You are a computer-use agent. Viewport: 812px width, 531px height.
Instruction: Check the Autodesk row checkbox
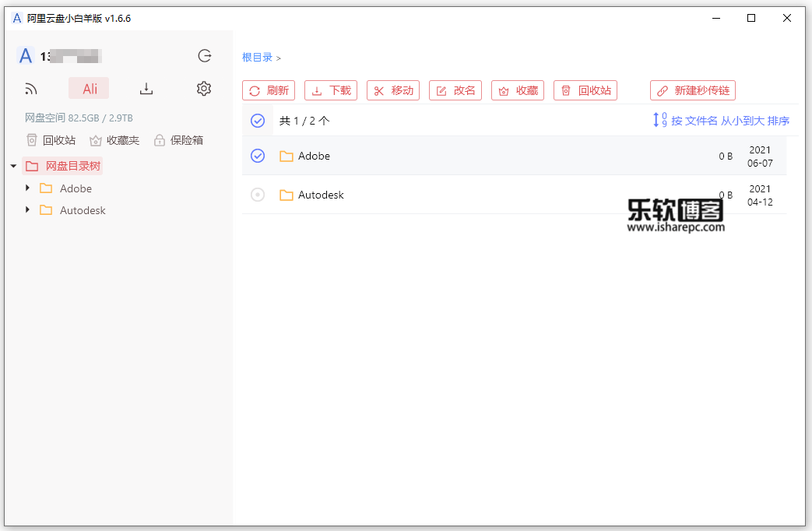258,195
